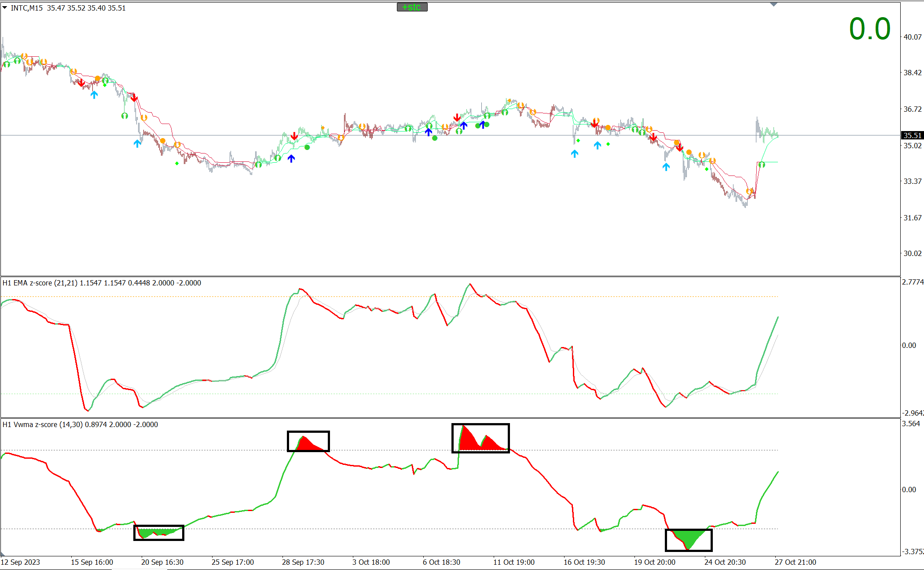Click the leftmost dark-blue up arrow

point(291,158)
